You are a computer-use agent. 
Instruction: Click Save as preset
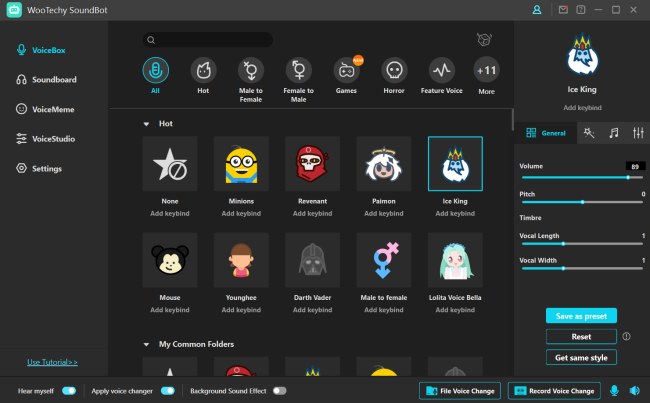click(x=581, y=316)
